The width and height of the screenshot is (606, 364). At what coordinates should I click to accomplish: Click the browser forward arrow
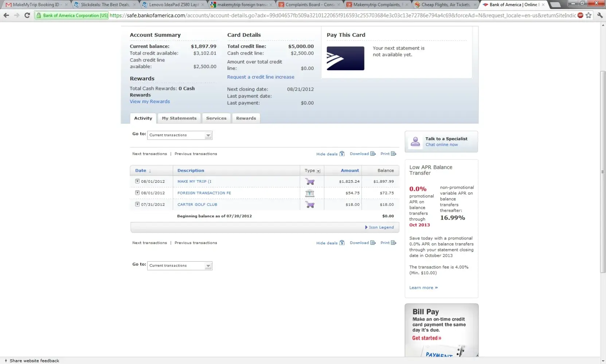tap(16, 15)
